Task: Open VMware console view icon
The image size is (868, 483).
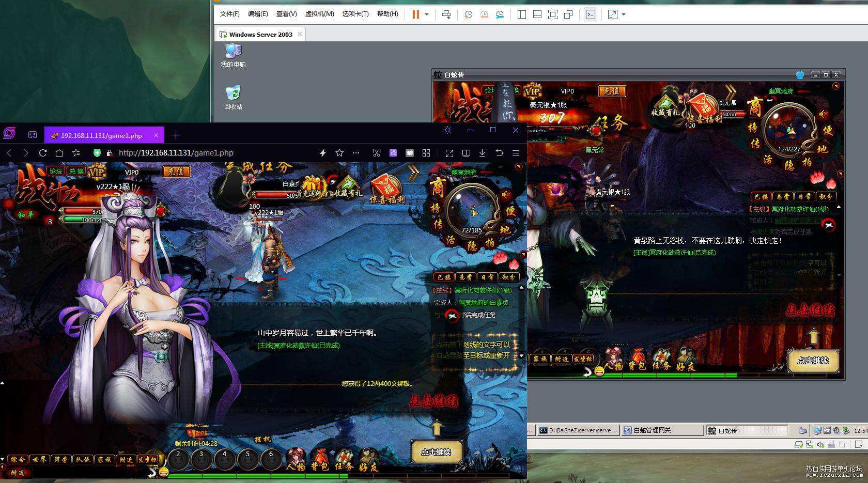Action: [590, 14]
